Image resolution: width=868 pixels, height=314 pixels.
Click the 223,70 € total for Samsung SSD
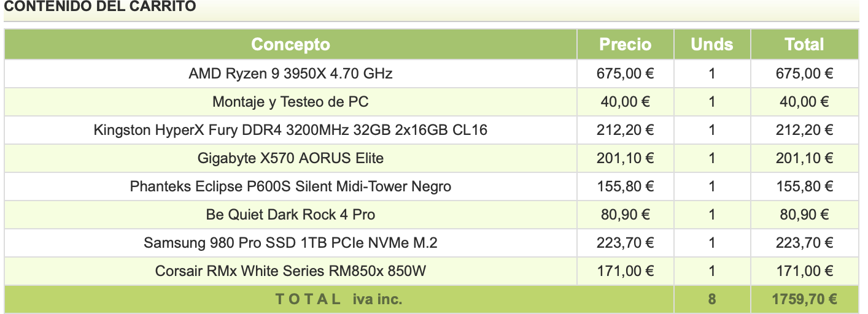tap(804, 243)
